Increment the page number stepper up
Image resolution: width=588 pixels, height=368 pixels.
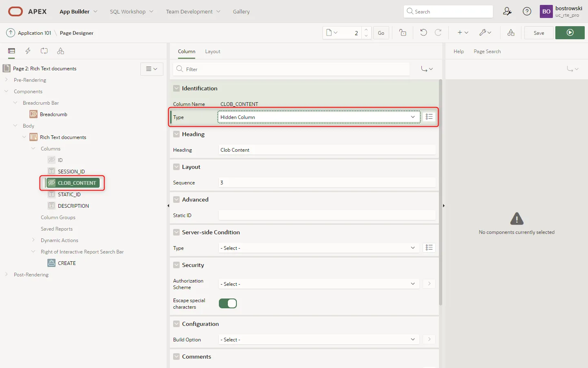point(366,30)
